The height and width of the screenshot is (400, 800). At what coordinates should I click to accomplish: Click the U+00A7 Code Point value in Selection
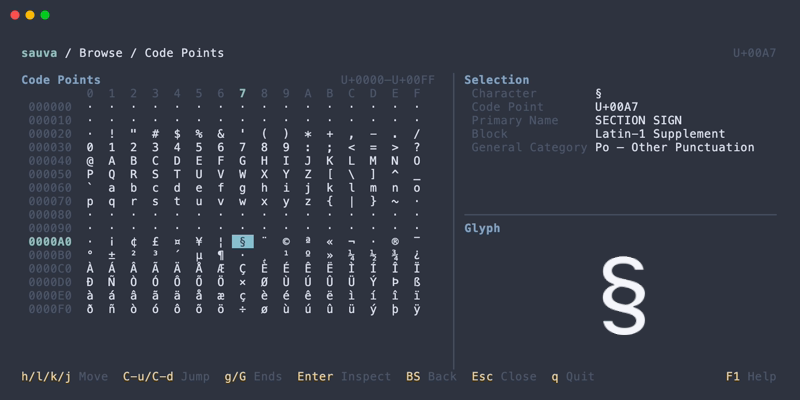pos(616,107)
